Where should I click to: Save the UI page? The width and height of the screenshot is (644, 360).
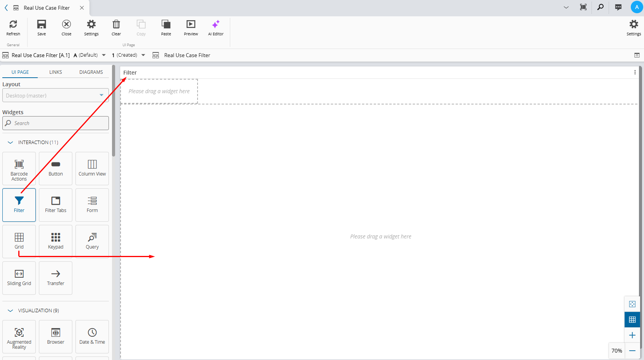click(42, 28)
